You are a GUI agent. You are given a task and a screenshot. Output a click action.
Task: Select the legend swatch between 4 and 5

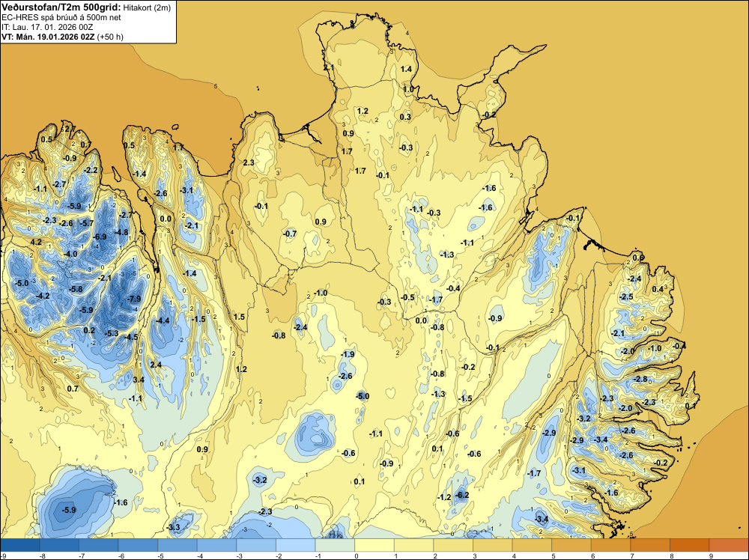pyautogui.click(x=532, y=545)
